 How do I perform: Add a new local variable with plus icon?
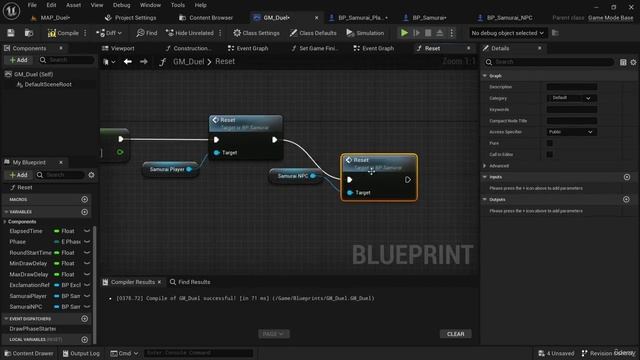click(84, 340)
